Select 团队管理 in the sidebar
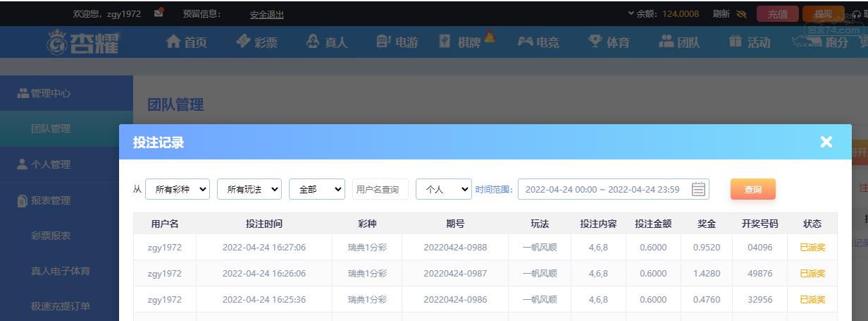The height and width of the screenshot is (321, 868). pyautogui.click(x=66, y=128)
